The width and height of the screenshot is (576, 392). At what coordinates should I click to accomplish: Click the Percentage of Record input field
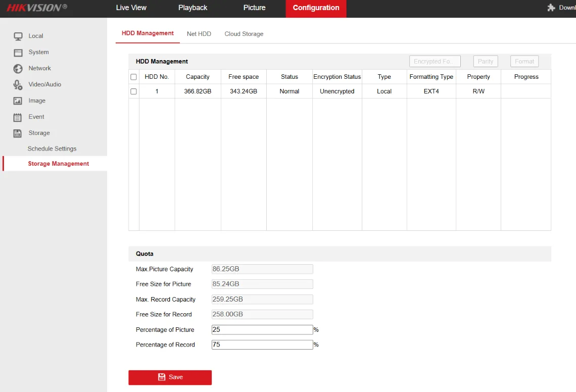tap(262, 345)
